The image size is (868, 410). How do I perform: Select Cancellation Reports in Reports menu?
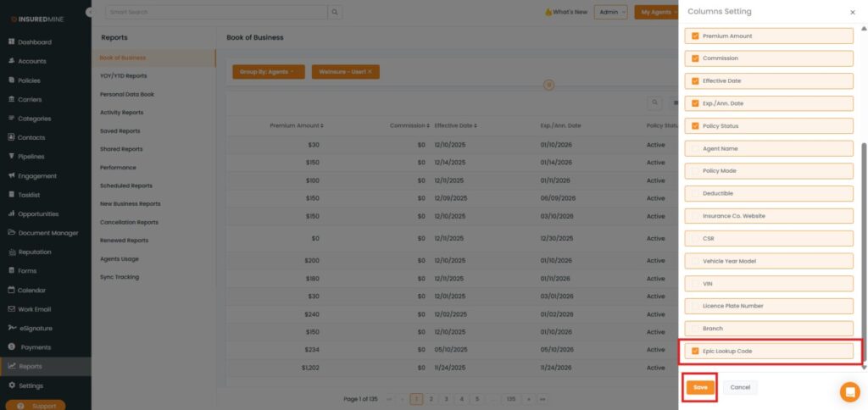[x=129, y=222]
